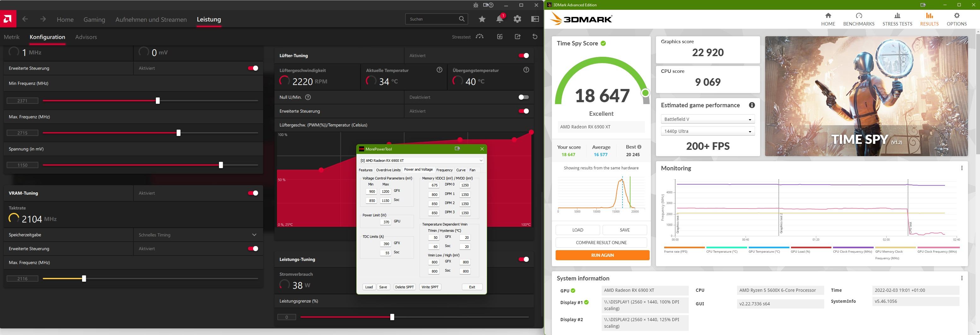The width and height of the screenshot is (980, 335).
Task: Open Battlefield V game dropdown
Action: point(708,119)
